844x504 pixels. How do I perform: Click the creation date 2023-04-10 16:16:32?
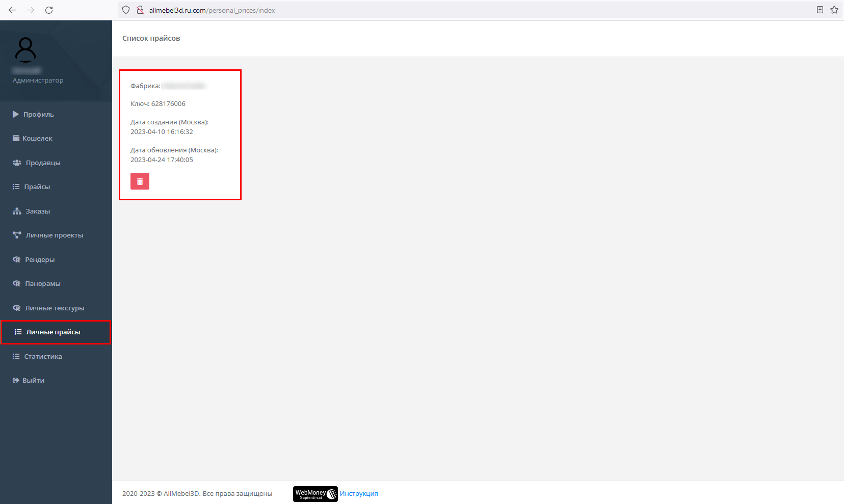pos(162,131)
